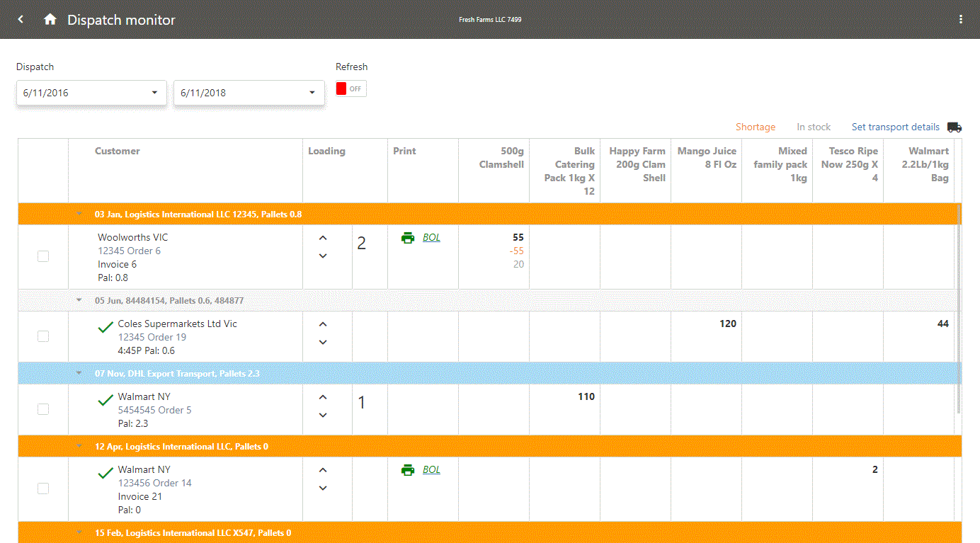Screen dimensions: 980x543
Task: Move Walmart NY Order 5 loading up
Action: click(323, 397)
